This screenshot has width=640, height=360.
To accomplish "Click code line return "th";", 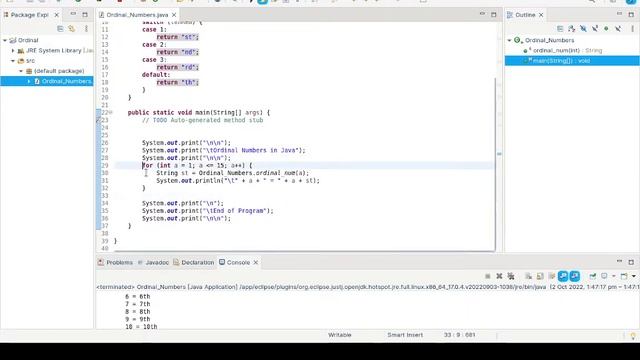I will tap(178, 82).
